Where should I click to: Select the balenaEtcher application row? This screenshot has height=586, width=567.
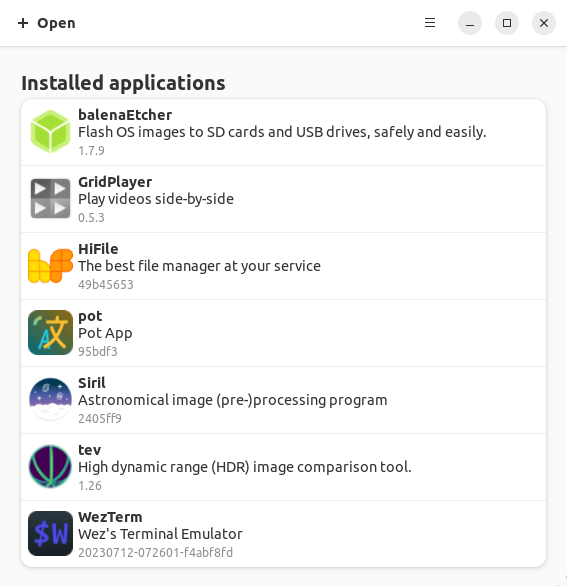(x=284, y=132)
